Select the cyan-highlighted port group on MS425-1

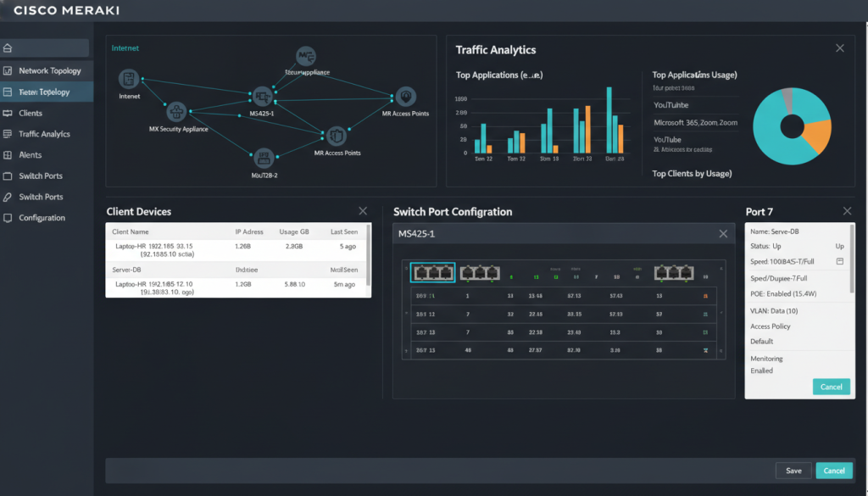click(x=433, y=272)
